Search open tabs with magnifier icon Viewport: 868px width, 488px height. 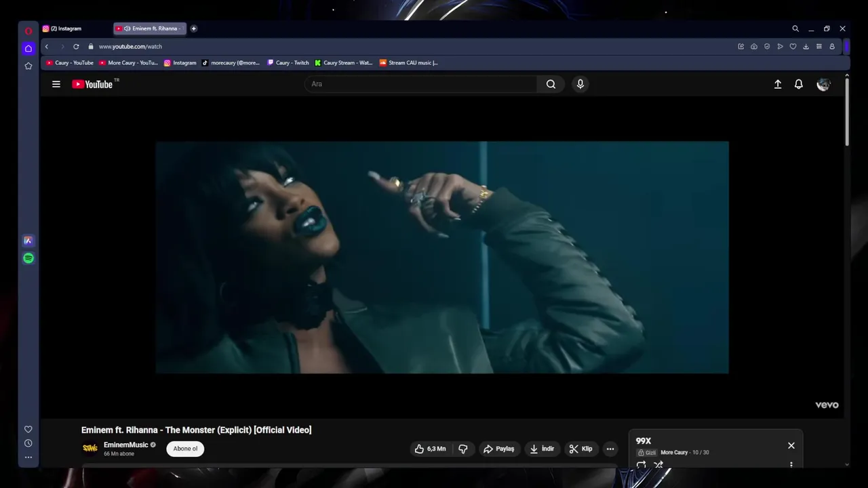click(x=795, y=28)
